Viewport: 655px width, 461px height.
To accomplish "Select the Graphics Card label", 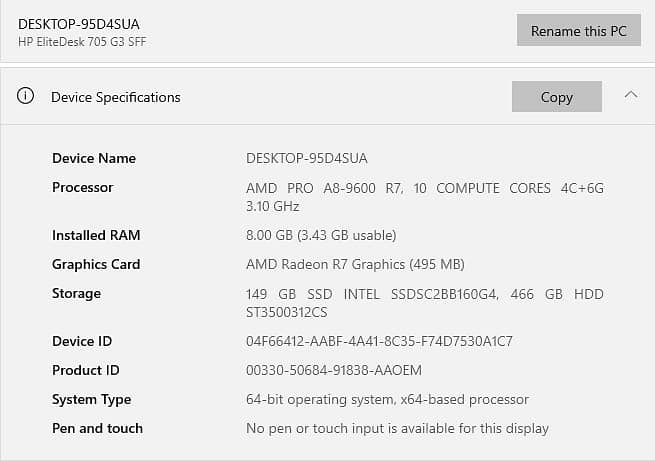I will coord(96,264).
